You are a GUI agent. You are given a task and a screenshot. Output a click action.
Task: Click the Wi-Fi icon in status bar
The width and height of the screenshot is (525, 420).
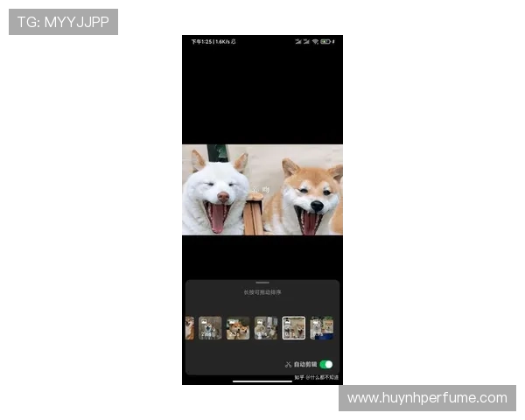[315, 41]
